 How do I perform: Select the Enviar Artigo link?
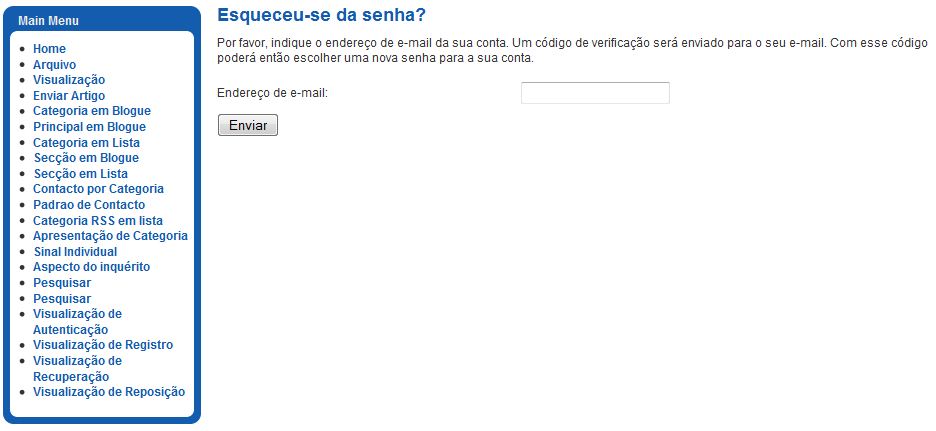tap(69, 96)
